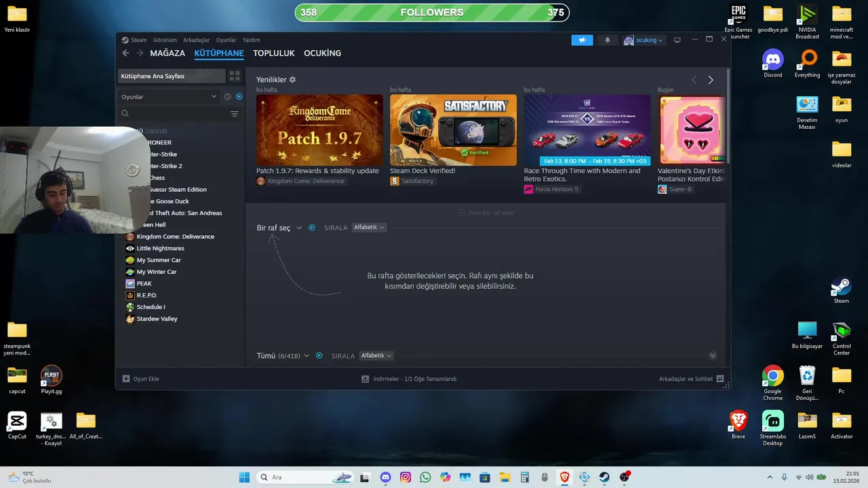Open the Steam notifications bell

point(608,40)
